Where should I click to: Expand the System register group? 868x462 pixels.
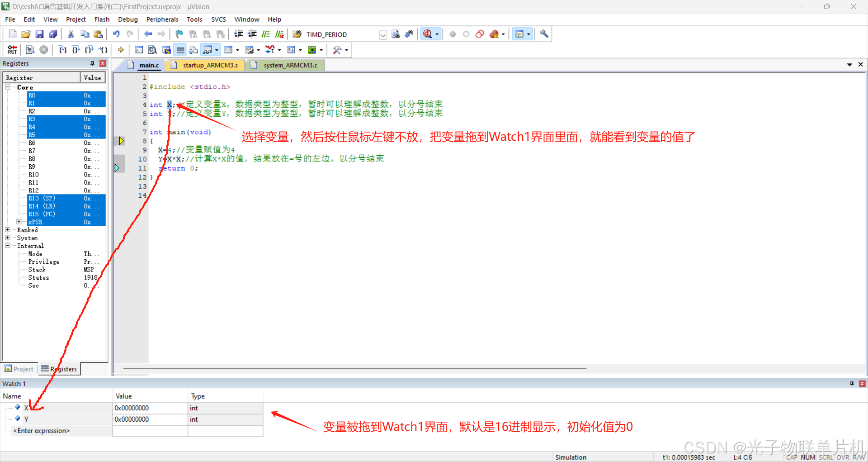[8, 238]
